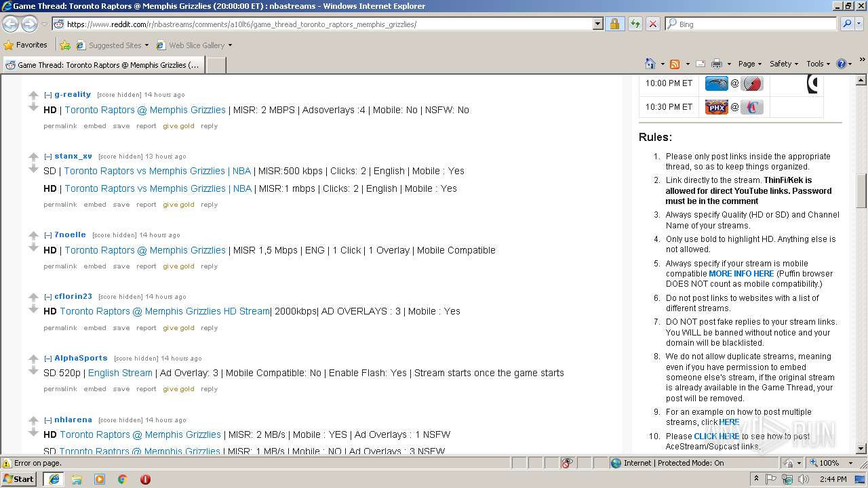Downvote 7noelle's comment

(x=33, y=247)
